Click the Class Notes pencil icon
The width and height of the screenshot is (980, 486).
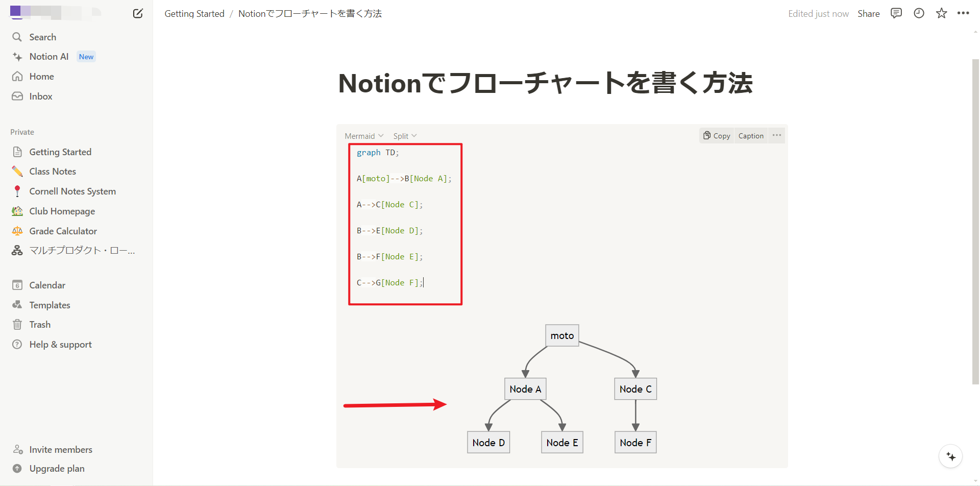(x=17, y=172)
